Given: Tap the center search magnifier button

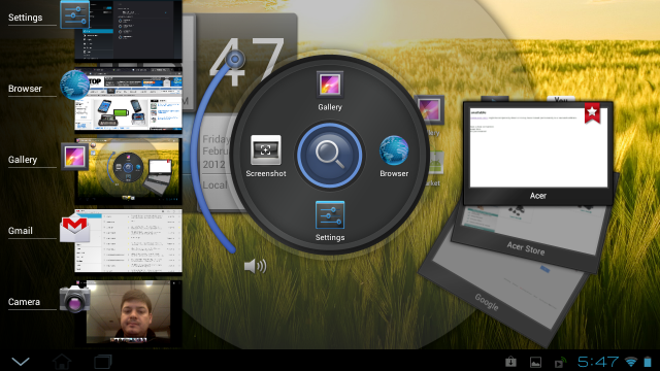Looking at the screenshot, I should (330, 155).
